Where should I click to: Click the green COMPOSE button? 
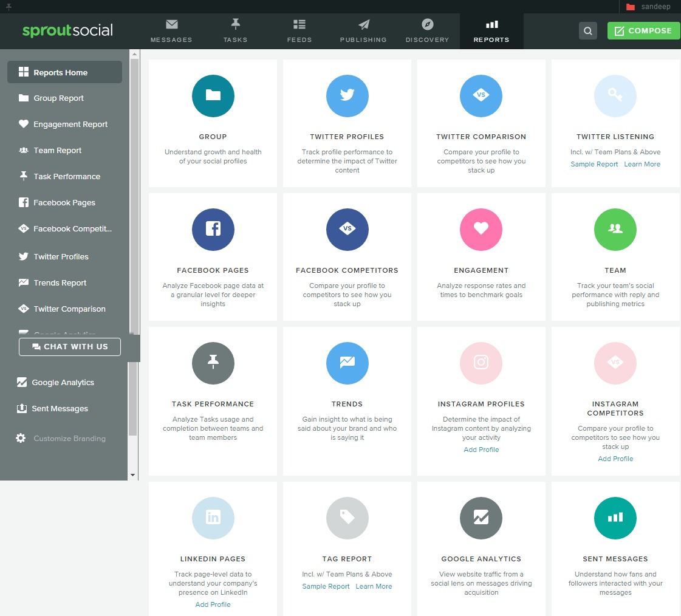click(x=643, y=30)
